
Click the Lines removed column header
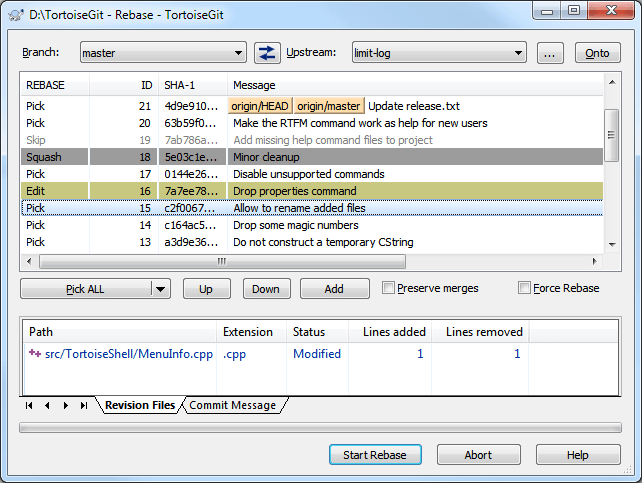(x=480, y=332)
